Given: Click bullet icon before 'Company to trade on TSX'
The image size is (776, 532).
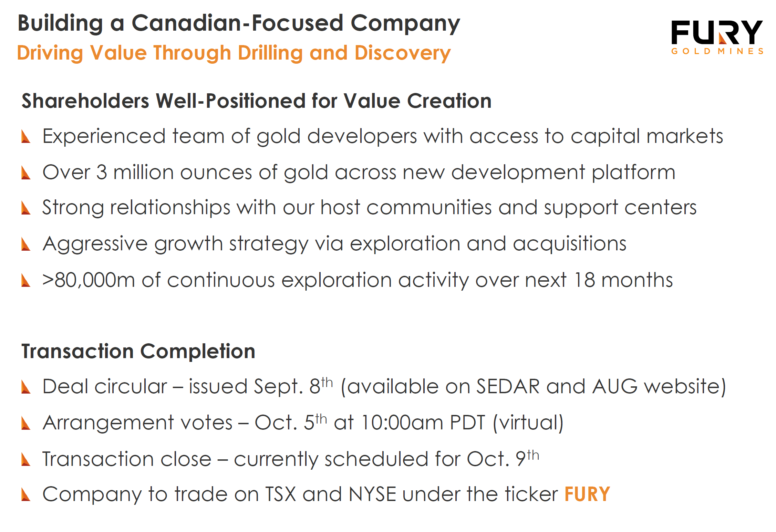Looking at the screenshot, I should [26, 495].
